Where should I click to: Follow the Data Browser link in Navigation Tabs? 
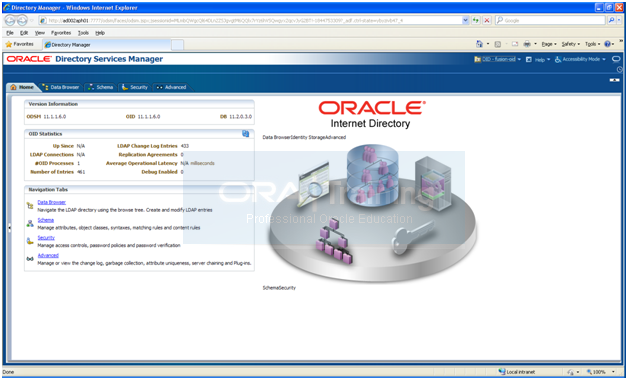point(52,202)
